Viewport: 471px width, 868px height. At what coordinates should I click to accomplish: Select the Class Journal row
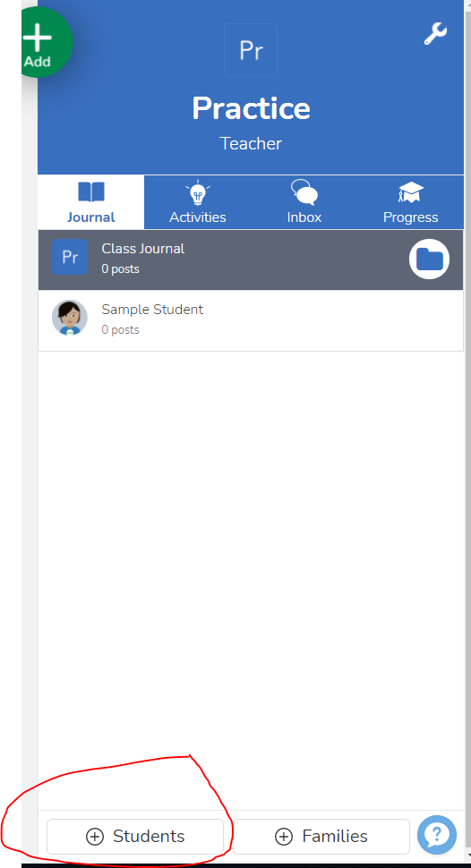point(251,260)
